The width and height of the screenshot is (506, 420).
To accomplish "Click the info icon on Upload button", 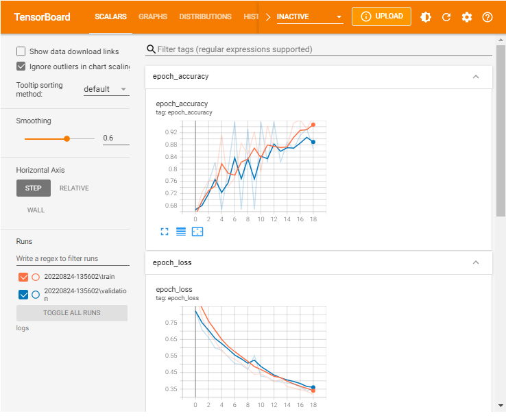I will [365, 16].
